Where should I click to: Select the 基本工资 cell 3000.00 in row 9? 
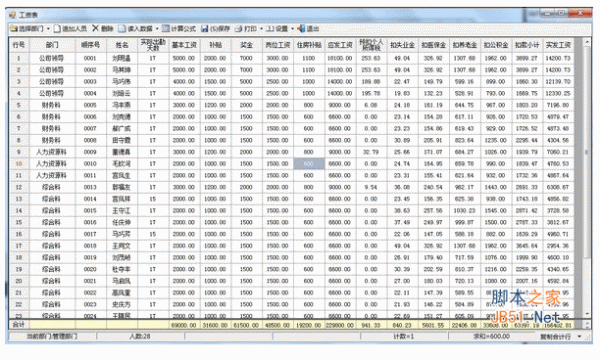click(x=184, y=152)
